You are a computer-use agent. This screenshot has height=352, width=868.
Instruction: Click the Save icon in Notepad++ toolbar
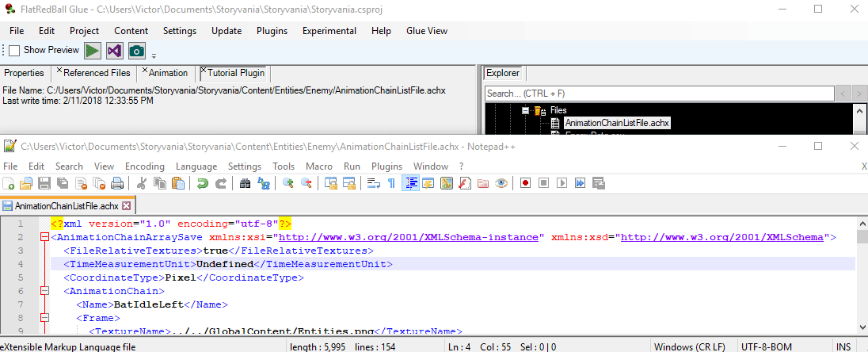click(44, 183)
